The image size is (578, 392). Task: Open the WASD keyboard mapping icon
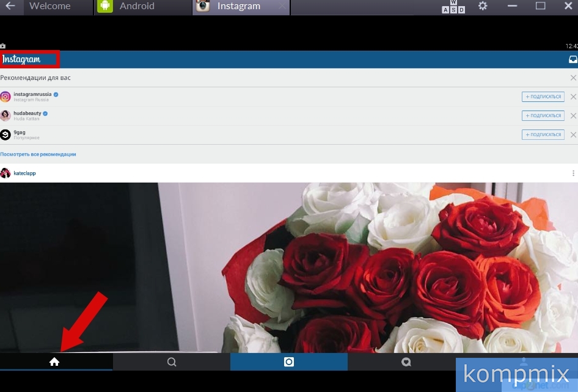(x=453, y=7)
